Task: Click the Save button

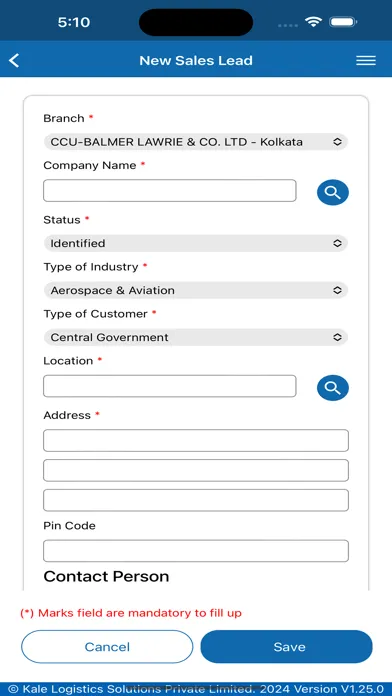Action: point(286,647)
